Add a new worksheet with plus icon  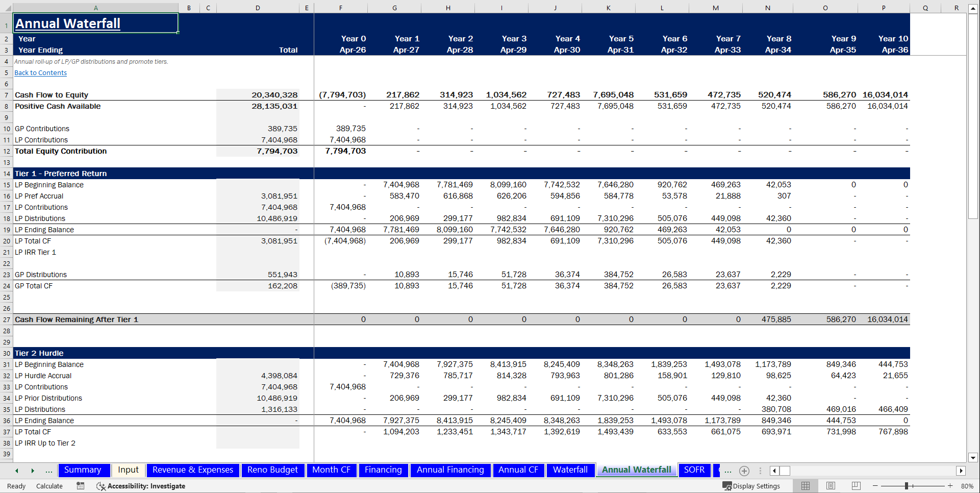[x=744, y=471]
